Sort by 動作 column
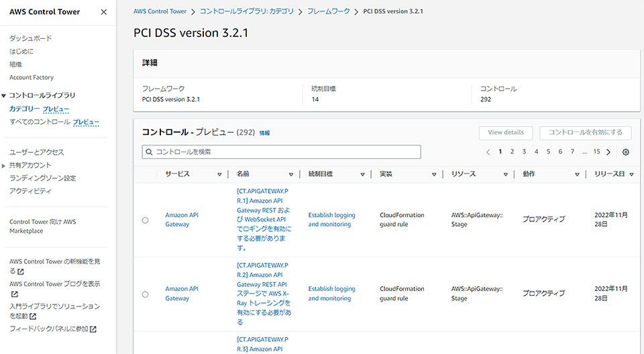Screen dimensions: 644x354 tap(577, 174)
